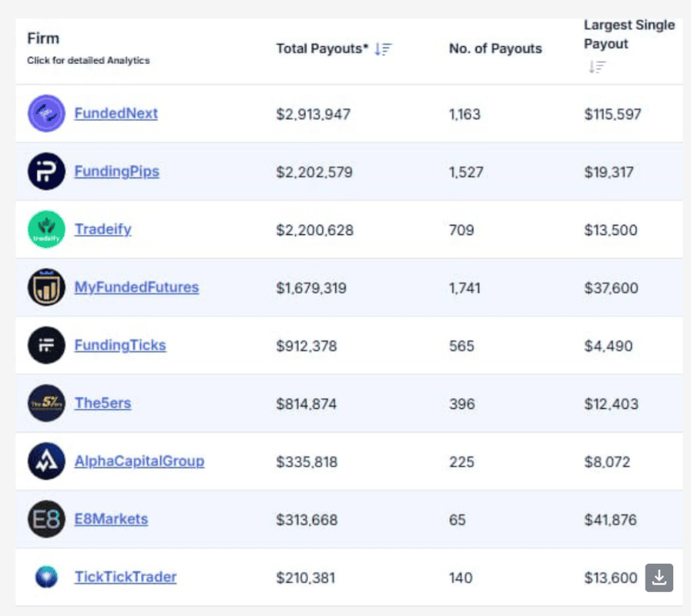691x616 pixels.
Task: Click the Total Payouts column header text
Action: coord(322,49)
